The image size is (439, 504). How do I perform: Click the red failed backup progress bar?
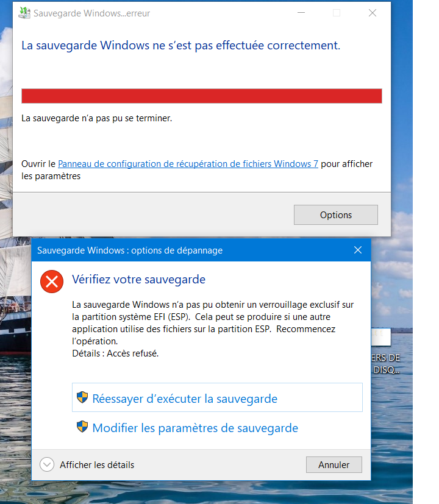(x=202, y=96)
